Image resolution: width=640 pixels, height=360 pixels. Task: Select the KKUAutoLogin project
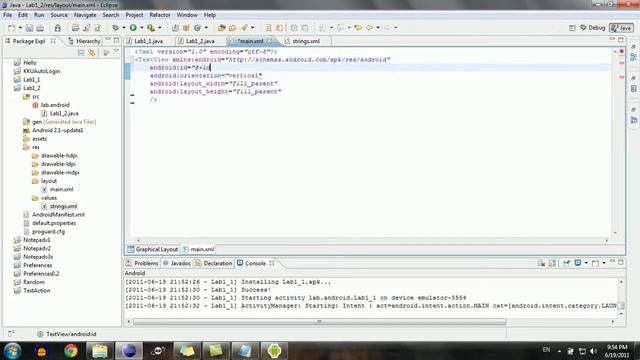click(41, 71)
